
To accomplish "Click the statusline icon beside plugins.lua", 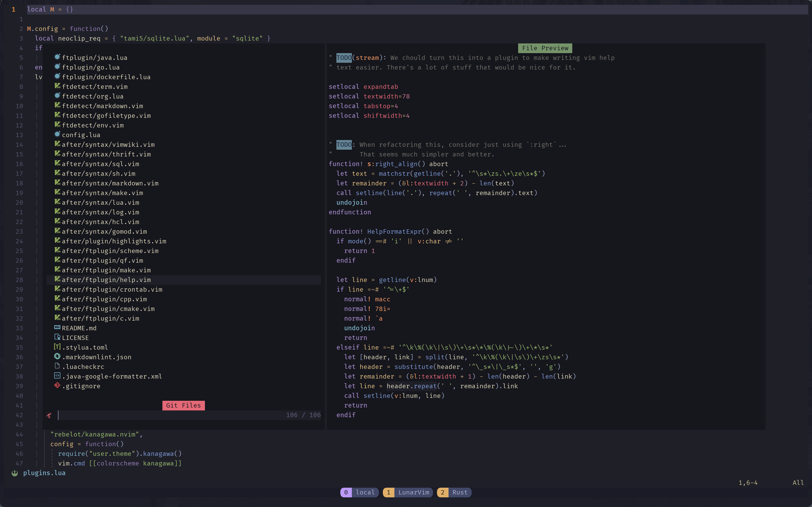I will 15,473.
